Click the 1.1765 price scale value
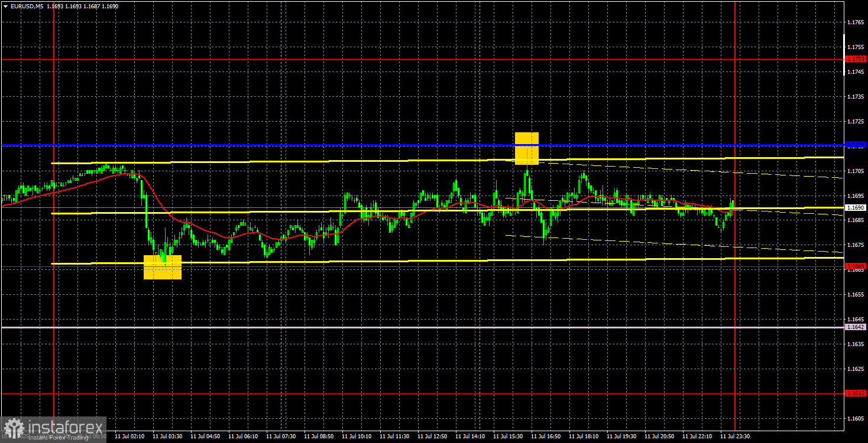 click(x=856, y=22)
